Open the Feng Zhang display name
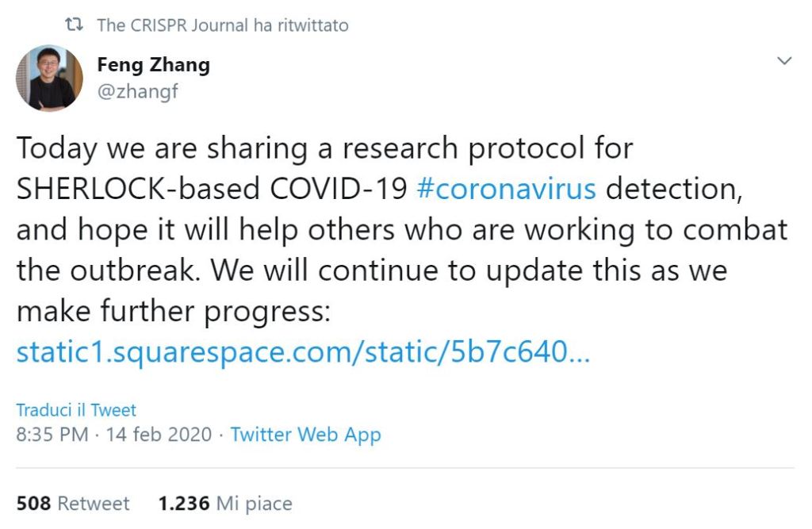Viewport: 812px width, 529px height. coord(153,64)
